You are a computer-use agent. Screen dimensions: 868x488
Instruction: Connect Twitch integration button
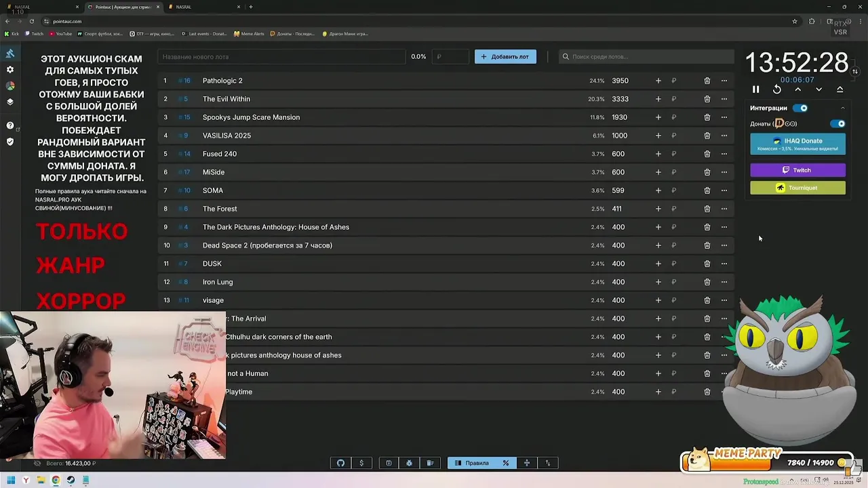(797, 170)
